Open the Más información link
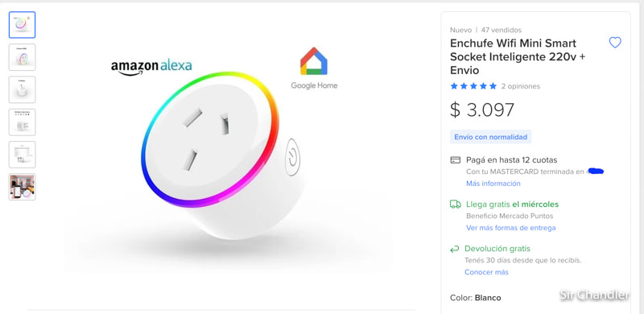Viewport: 644px width, 314px height. (493, 184)
